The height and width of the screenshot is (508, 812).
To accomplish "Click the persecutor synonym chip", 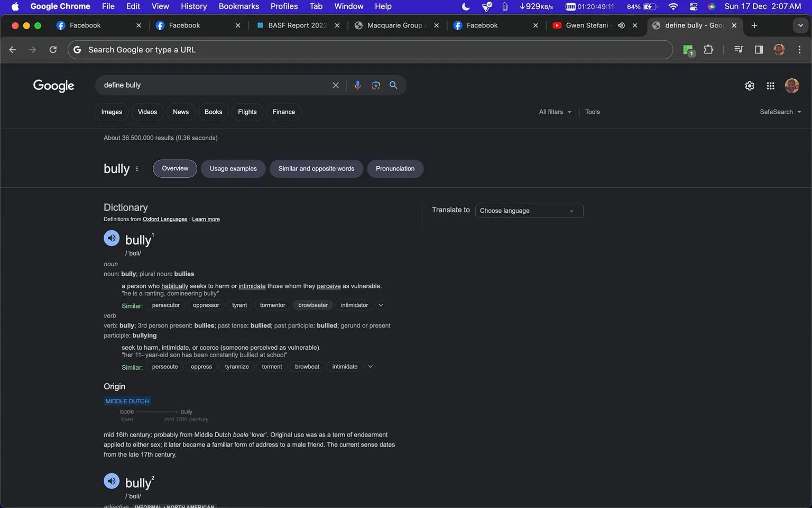I will coord(166,305).
